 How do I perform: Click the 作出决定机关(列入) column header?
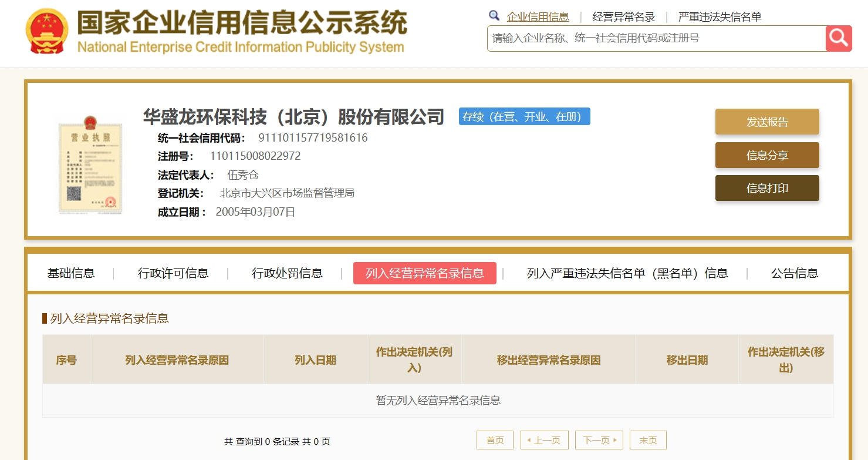[414, 360]
